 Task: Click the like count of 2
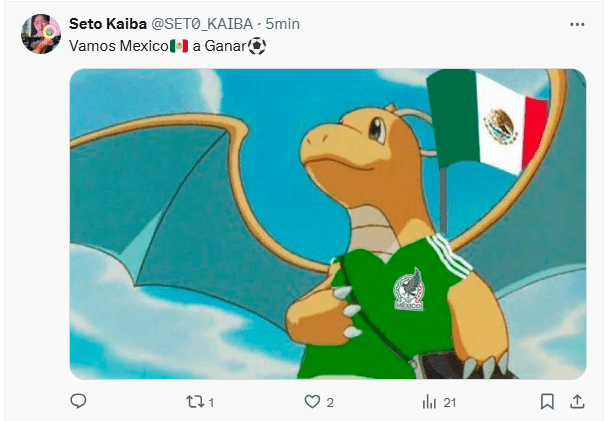(330, 403)
